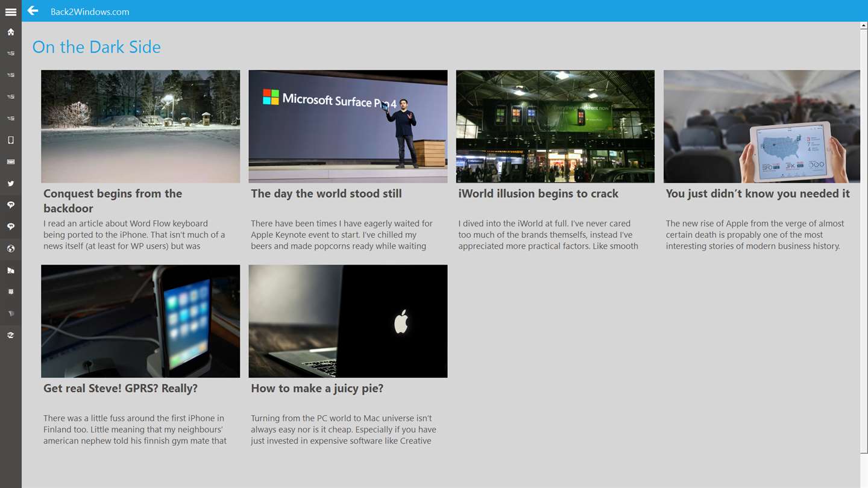Viewport: 868px width, 488px height.
Task: Open the keyboard icon sidebar section
Action: click(x=11, y=162)
